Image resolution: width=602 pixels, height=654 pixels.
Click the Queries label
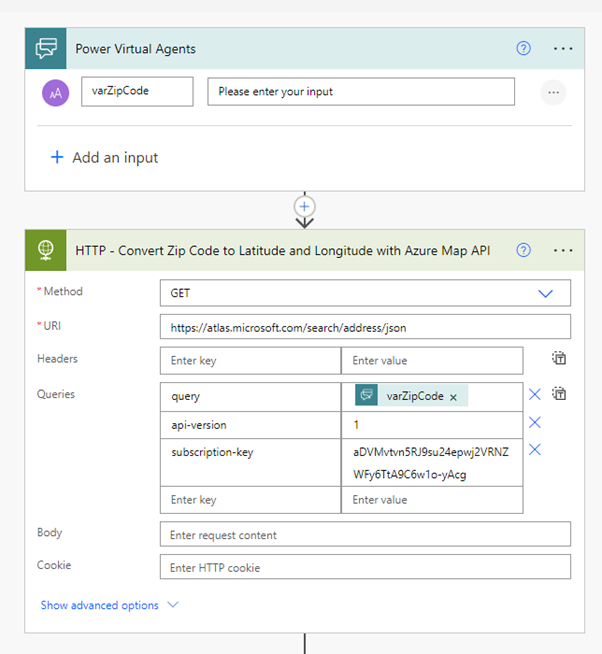click(x=56, y=394)
